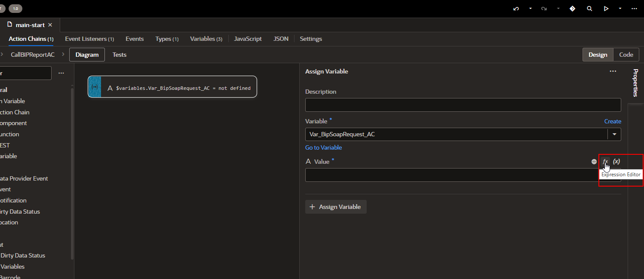The height and width of the screenshot is (279, 644).
Task: Open the Expression Editor fx icon
Action: tap(605, 162)
